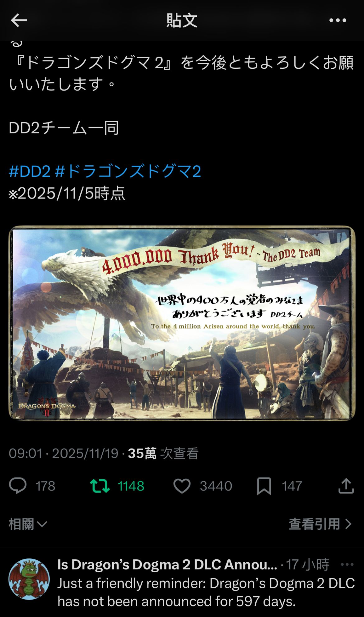Tap the 35萬 次查看 view count
364x617 pixels.
coord(163,453)
